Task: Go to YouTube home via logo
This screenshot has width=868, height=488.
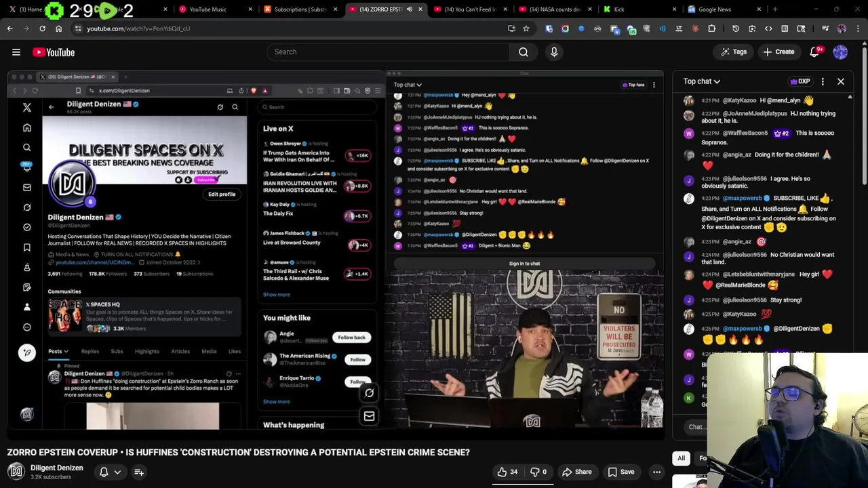Action: coord(54,52)
